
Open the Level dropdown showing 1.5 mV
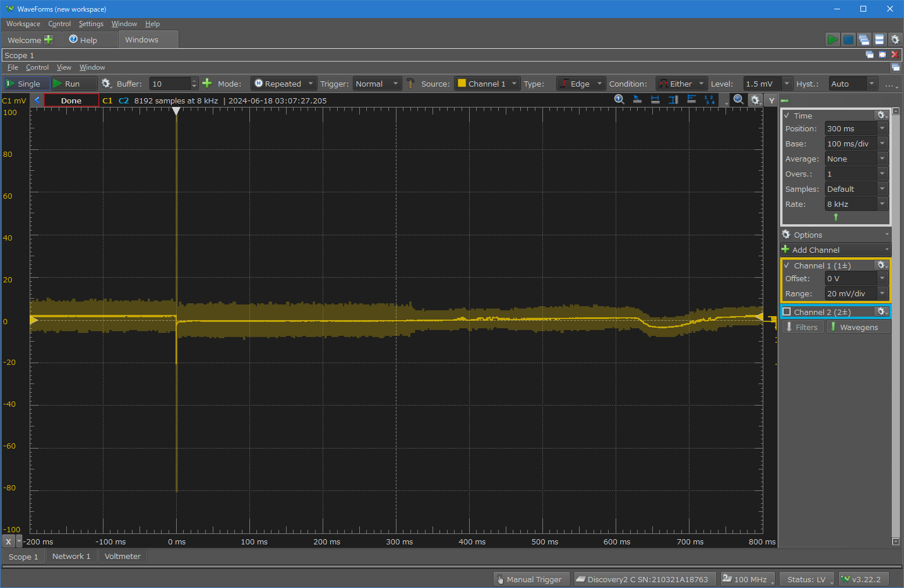tap(767, 84)
